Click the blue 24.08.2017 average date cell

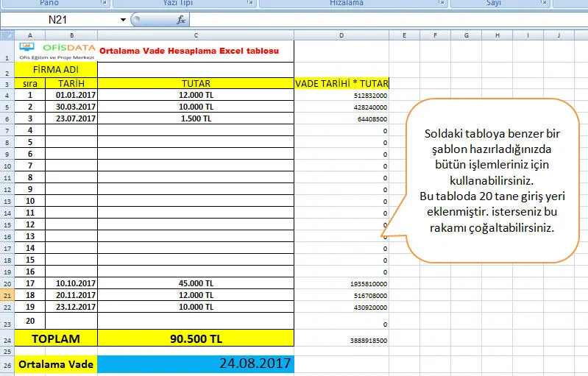[x=196, y=363]
